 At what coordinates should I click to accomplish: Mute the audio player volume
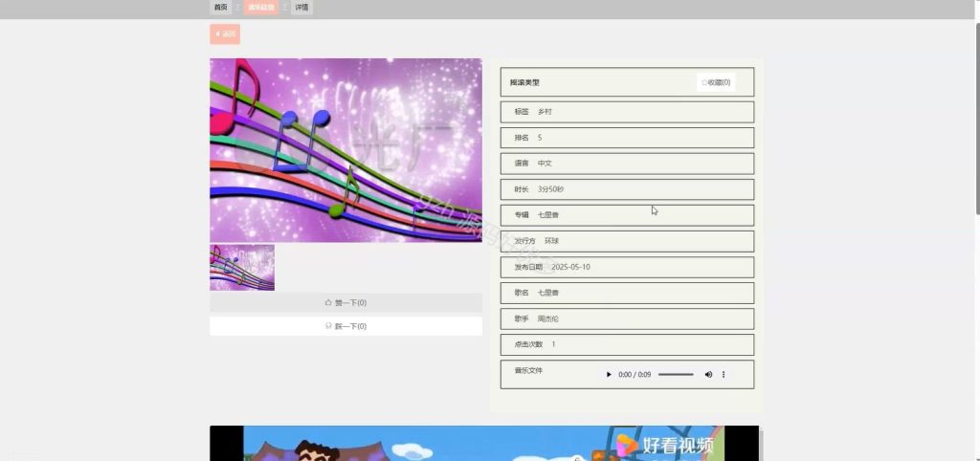coord(708,375)
